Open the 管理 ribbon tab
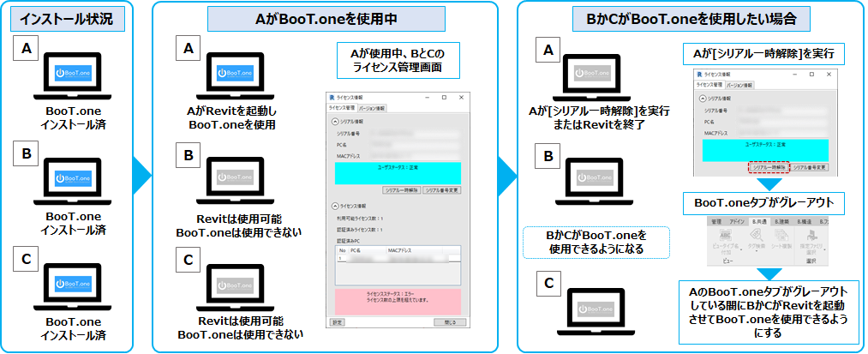868x354 pixels. click(716, 222)
